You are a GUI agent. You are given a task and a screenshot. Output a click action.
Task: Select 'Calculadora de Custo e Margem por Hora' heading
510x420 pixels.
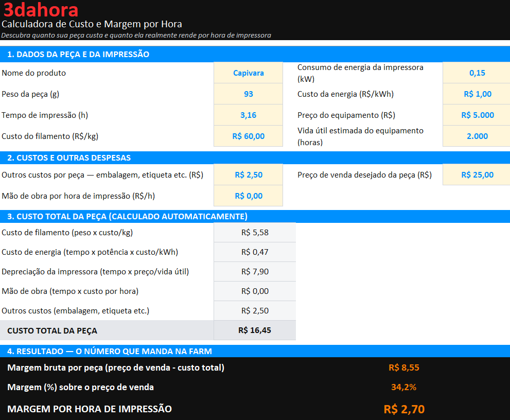92,24
